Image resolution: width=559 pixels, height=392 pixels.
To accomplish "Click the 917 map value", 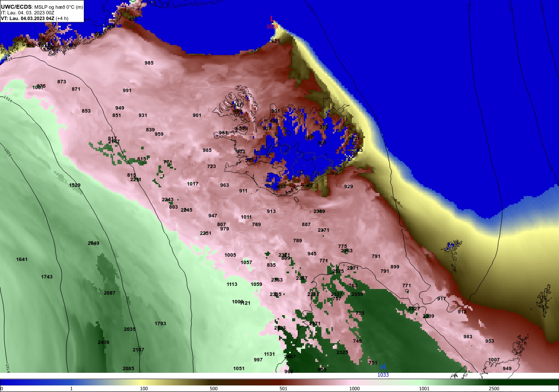I will pos(442,299).
